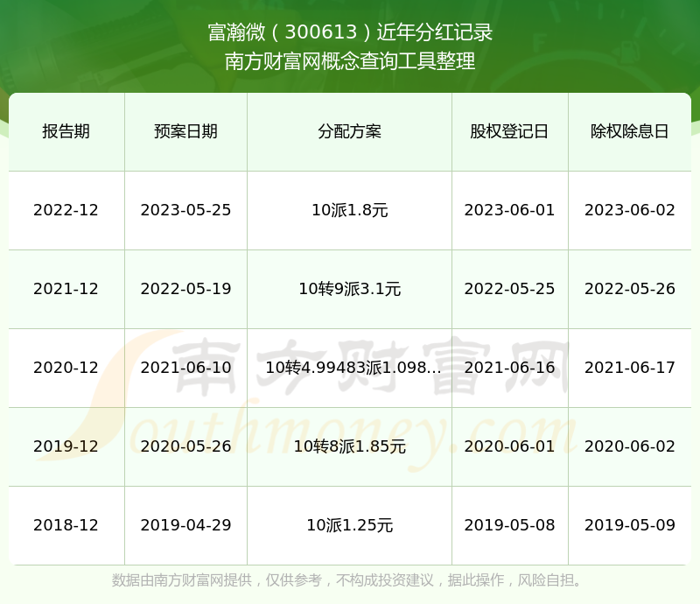Click report period cell 2021-12

[x=66, y=289]
